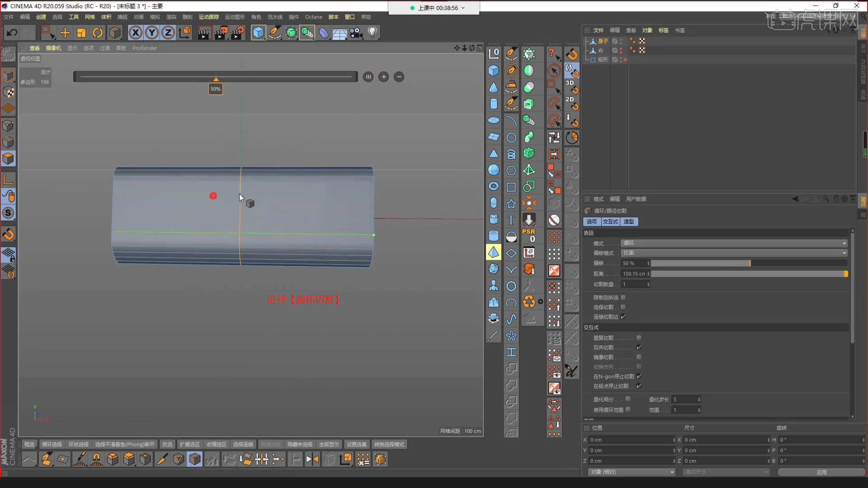The image size is (868, 488).
Task: Click the attribute manager search icon
Action: (826, 199)
